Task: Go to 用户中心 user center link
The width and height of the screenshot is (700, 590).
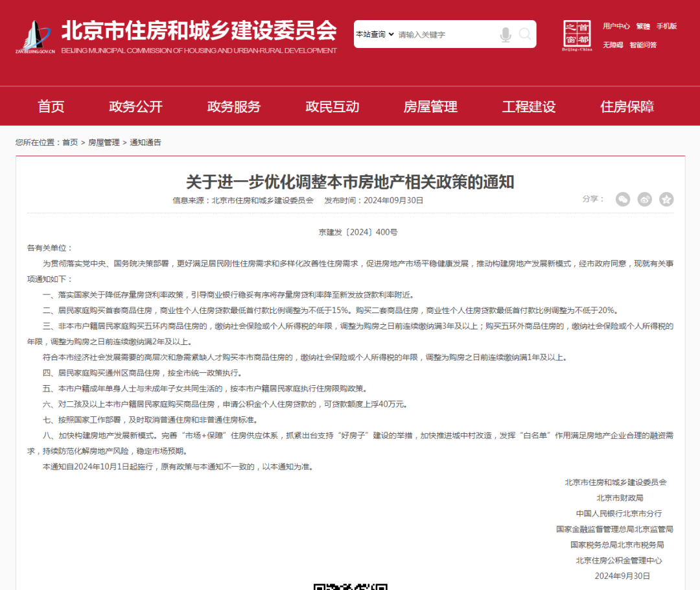Action: click(616, 27)
